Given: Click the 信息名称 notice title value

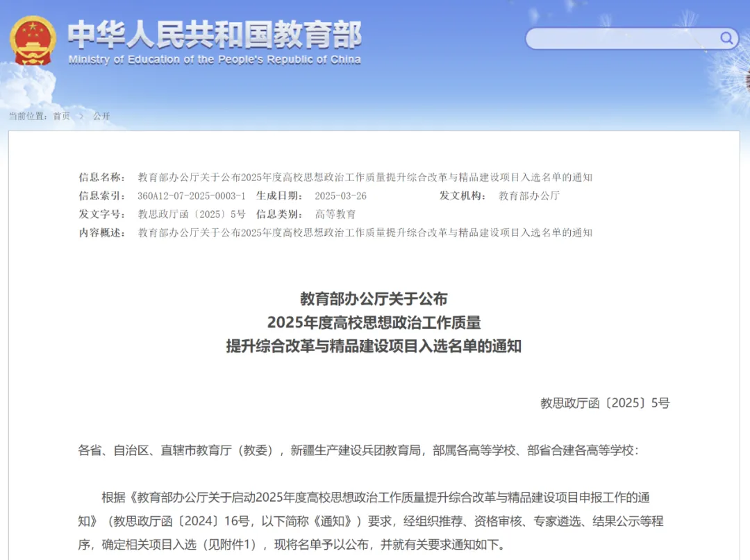Looking at the screenshot, I should (365, 177).
